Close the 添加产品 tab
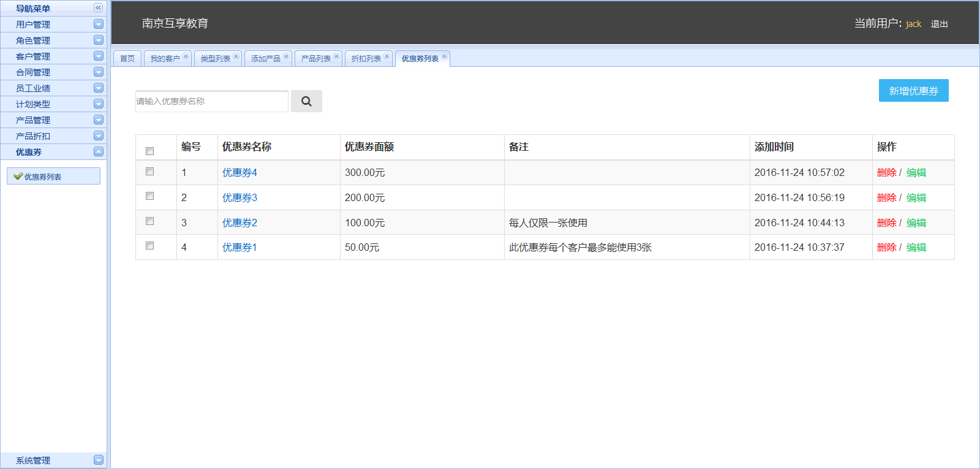The width and height of the screenshot is (980, 469). (x=286, y=56)
